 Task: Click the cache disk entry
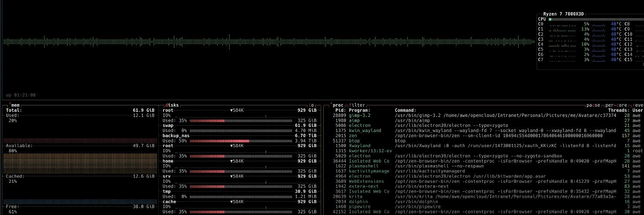[169, 202]
